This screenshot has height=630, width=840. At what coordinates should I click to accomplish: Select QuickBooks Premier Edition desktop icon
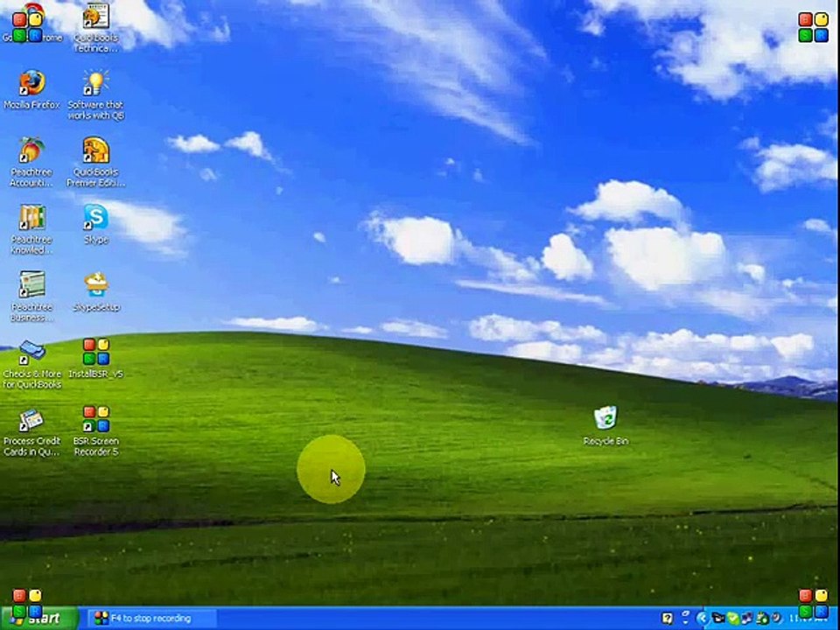96,163
